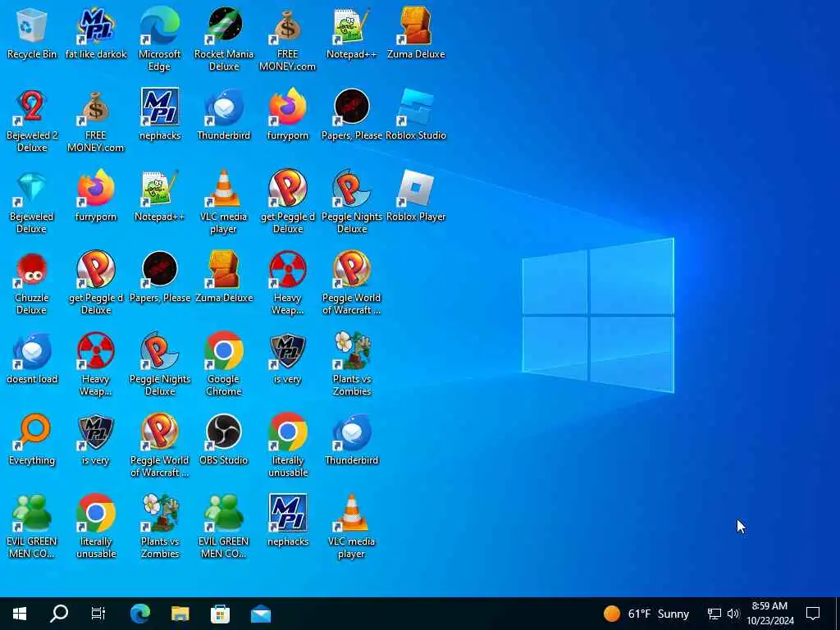Select the Microsoft Edge desktop shortcut
Image resolution: width=840 pixels, height=630 pixels.
tap(160, 39)
